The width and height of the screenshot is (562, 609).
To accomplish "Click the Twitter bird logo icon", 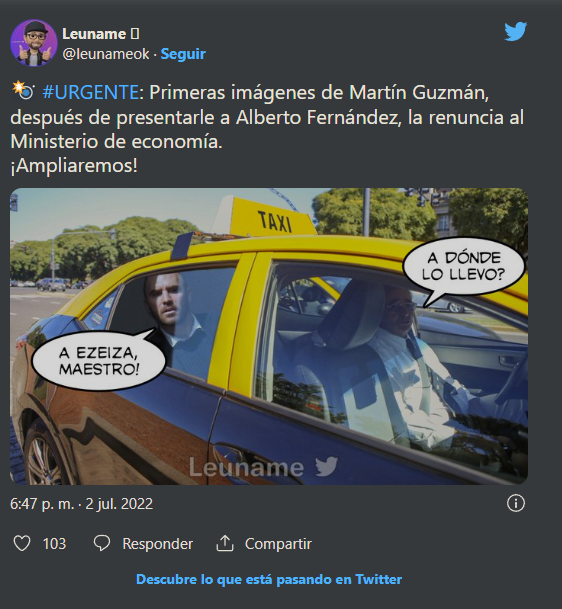I will (515, 31).
